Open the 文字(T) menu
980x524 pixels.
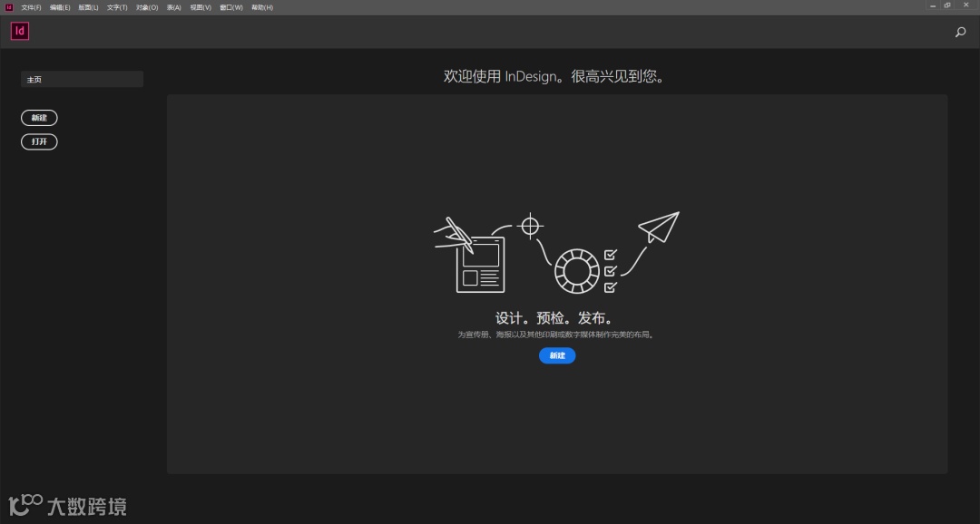click(117, 7)
